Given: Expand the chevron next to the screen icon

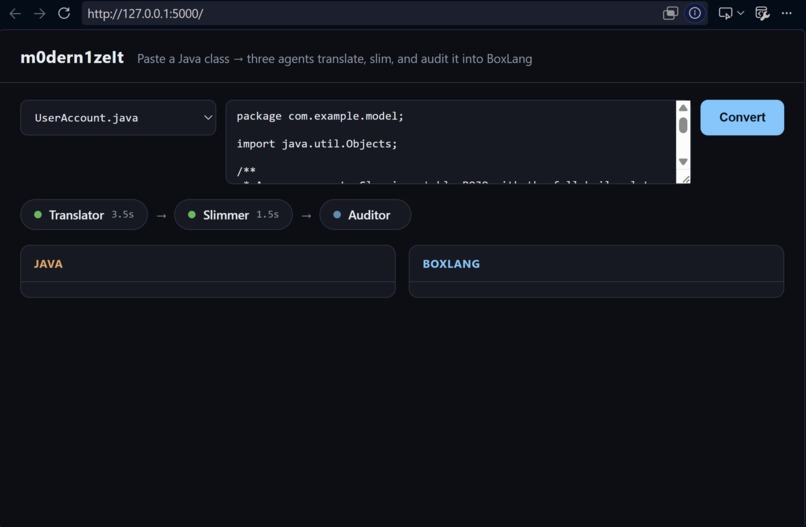Looking at the screenshot, I should [740, 13].
